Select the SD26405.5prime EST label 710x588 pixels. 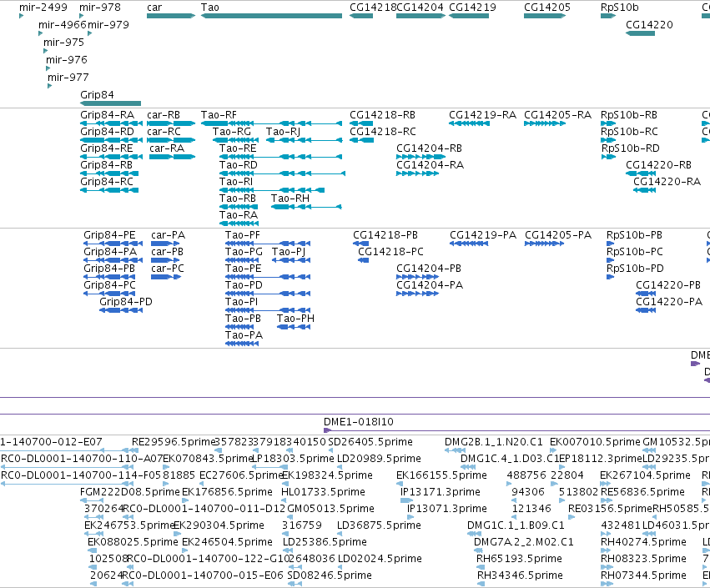[370, 442]
